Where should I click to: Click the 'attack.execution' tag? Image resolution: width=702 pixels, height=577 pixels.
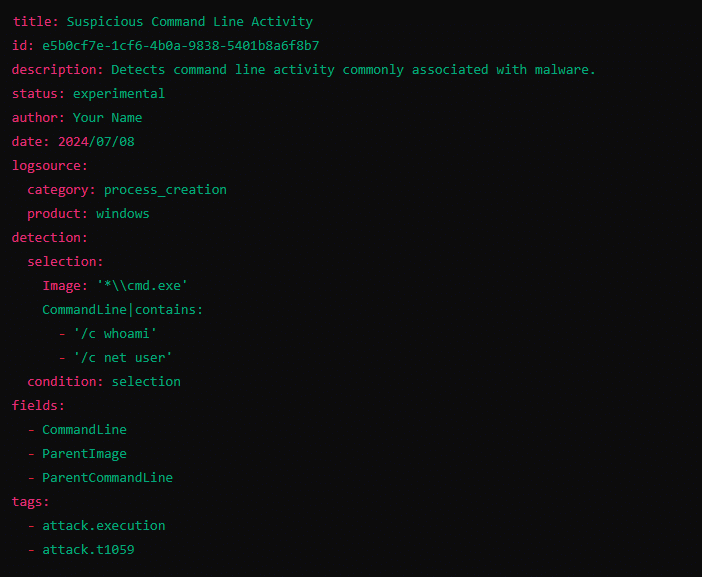[x=103, y=526]
